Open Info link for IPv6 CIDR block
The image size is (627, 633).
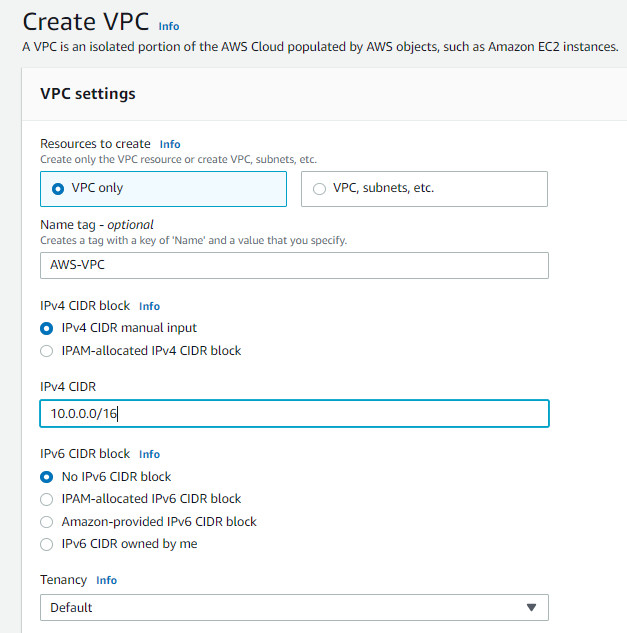pos(149,454)
